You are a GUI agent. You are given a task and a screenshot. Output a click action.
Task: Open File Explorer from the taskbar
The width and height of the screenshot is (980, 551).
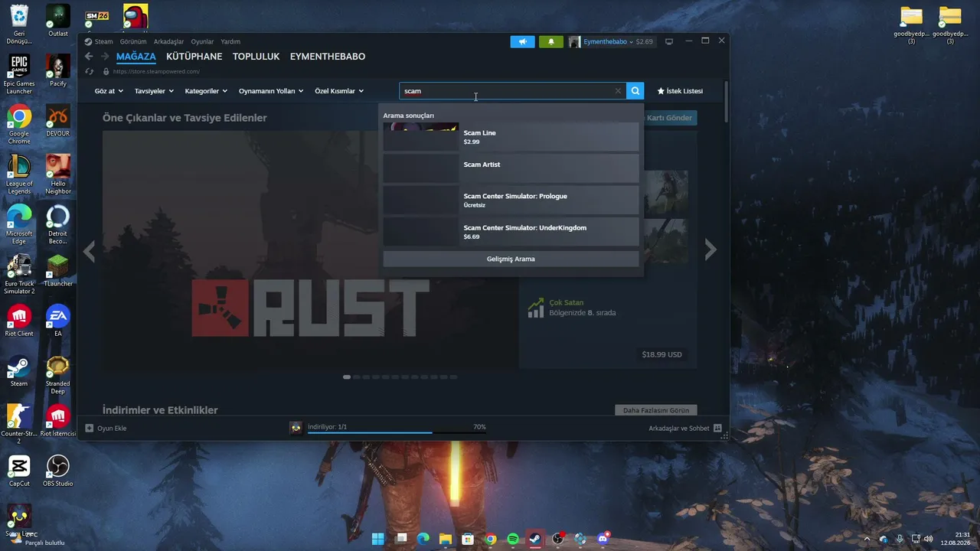(x=446, y=539)
